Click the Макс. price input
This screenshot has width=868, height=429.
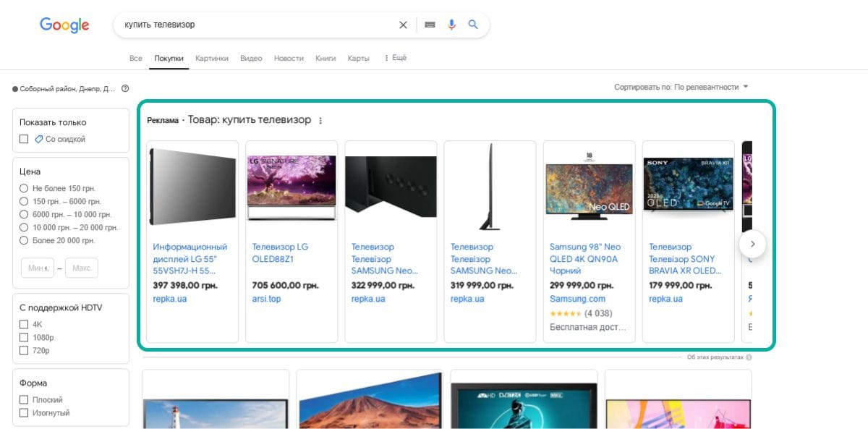(82, 268)
